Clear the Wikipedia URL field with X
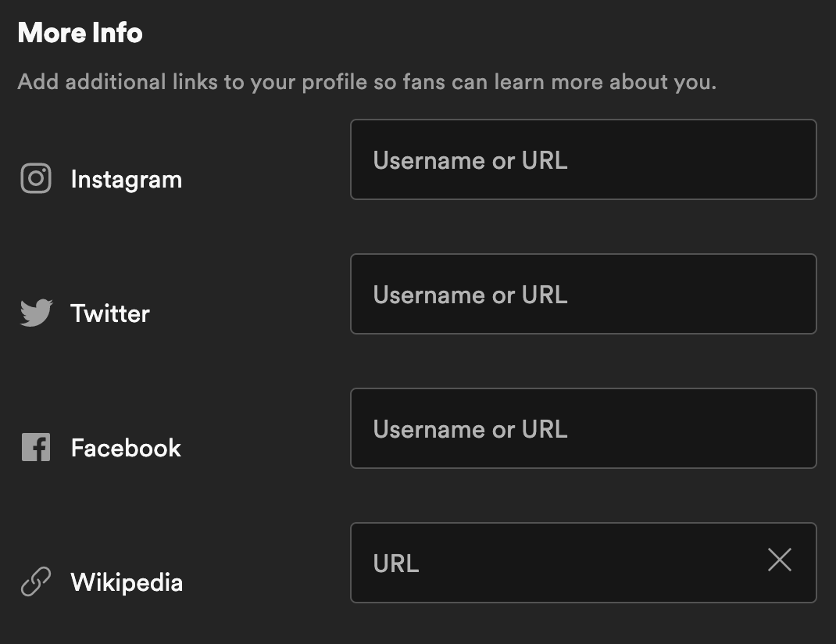 pyautogui.click(x=779, y=560)
